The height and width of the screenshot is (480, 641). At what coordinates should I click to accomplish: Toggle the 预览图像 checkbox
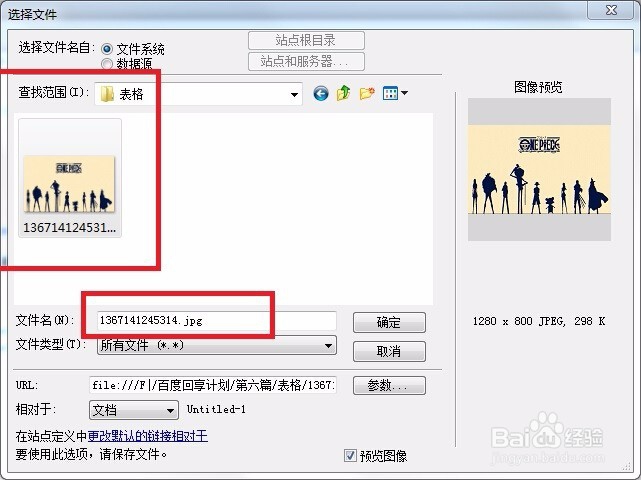pyautogui.click(x=350, y=455)
